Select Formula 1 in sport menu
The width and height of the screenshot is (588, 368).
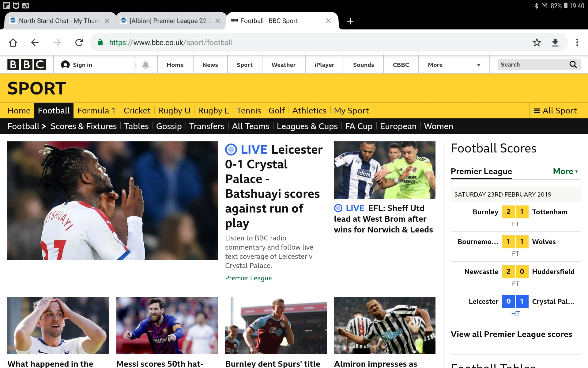[96, 110]
